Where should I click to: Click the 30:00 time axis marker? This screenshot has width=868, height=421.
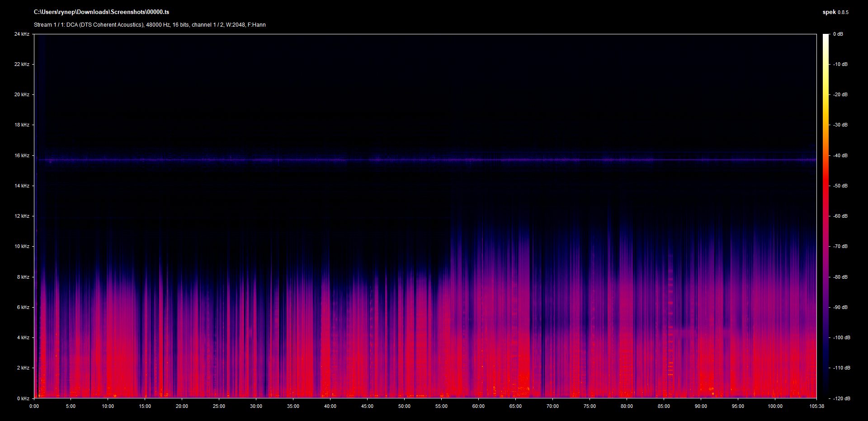pos(256,406)
